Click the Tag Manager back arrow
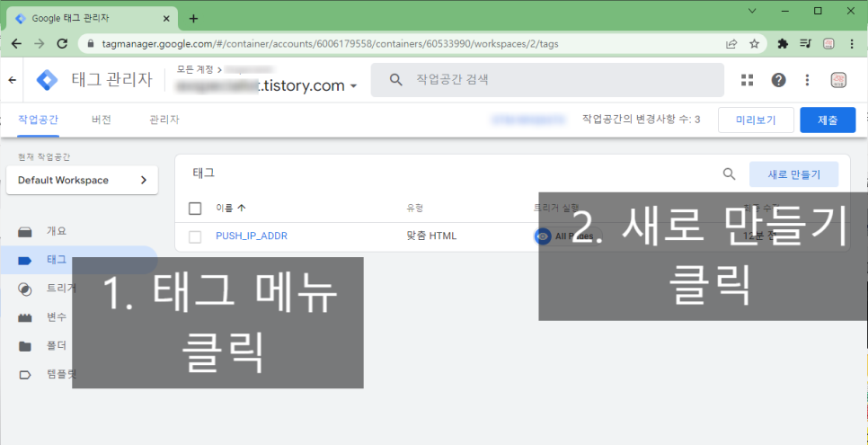This screenshot has width=868, height=445. [13, 80]
